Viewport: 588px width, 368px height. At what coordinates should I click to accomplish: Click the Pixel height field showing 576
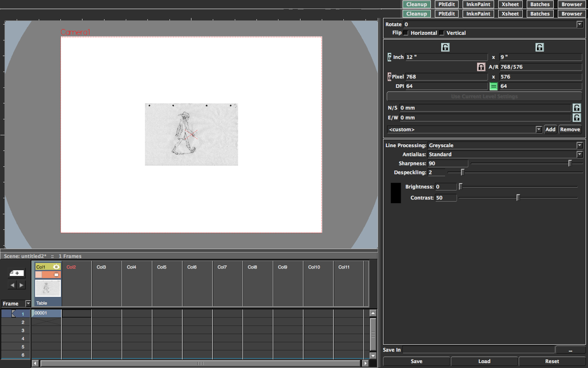tap(541, 77)
